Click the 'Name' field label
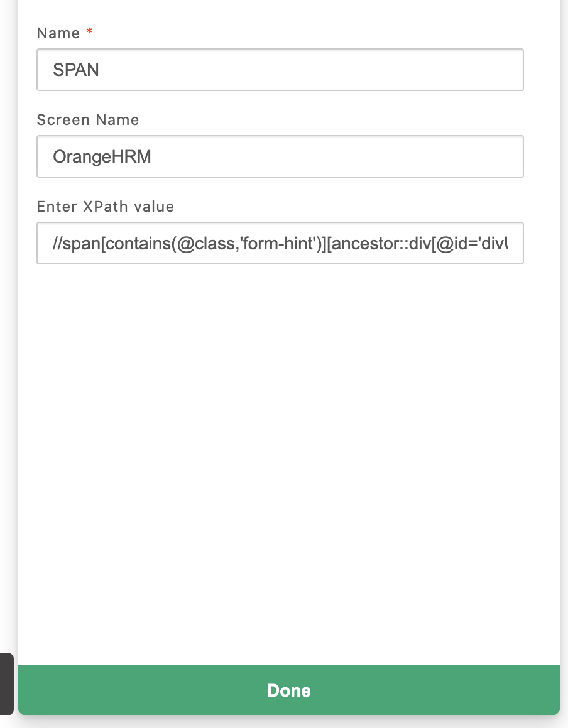This screenshot has height=728, width=568. [x=58, y=33]
